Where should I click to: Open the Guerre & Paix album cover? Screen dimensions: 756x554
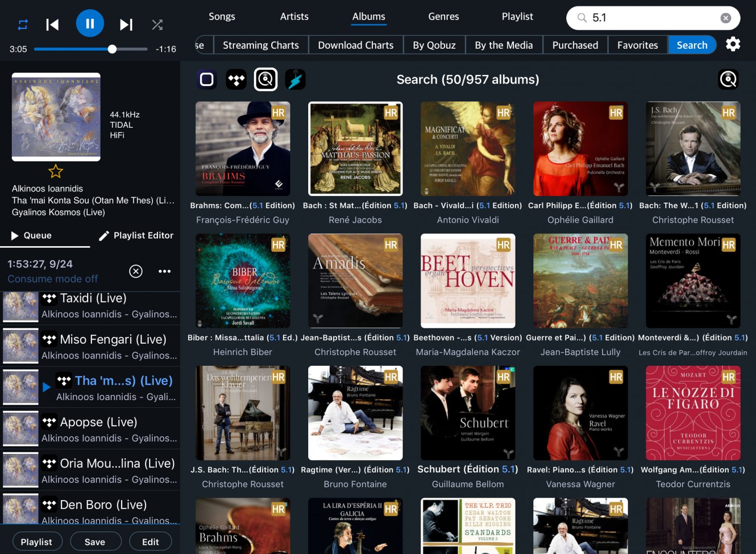click(581, 281)
